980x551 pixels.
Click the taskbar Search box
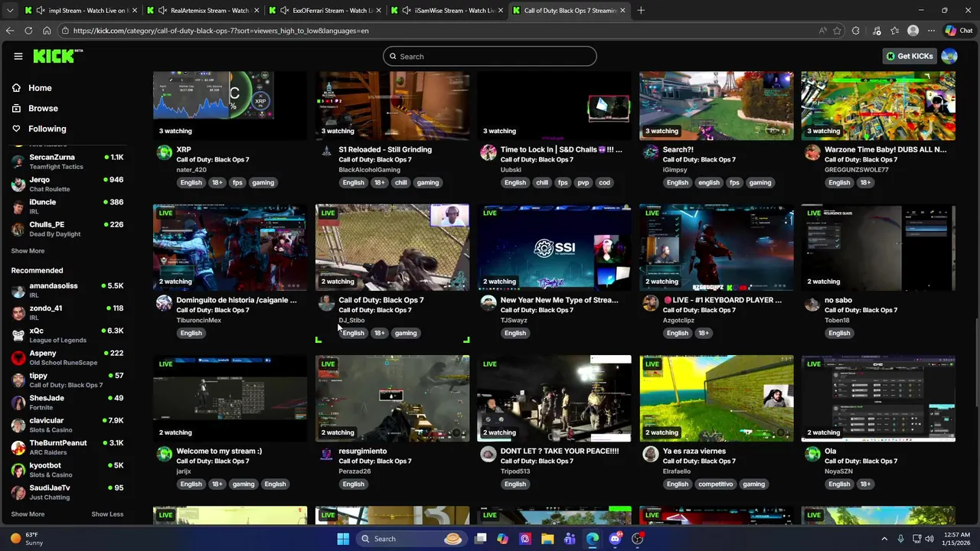(x=412, y=539)
